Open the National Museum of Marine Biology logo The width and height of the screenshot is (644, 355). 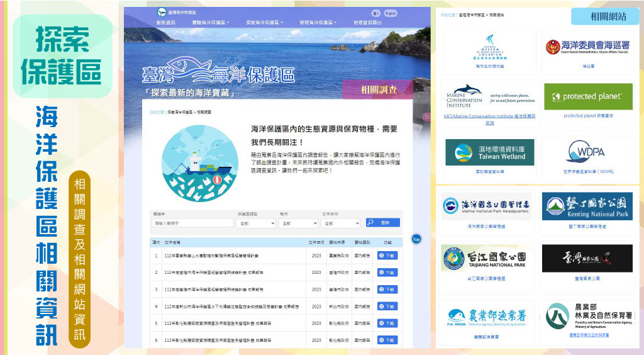pyautogui.click(x=490, y=47)
